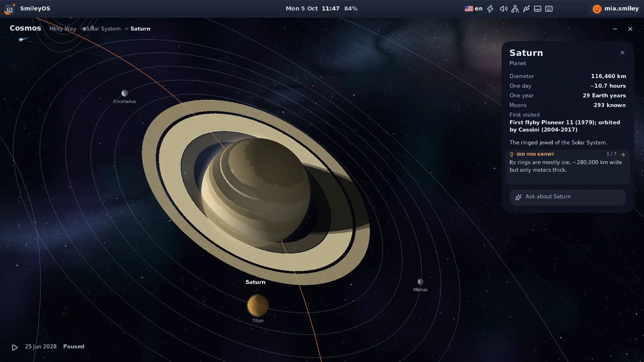This screenshot has height=362, width=644.
Task: Click the panel layout icon in top bar
Action: click(538, 9)
